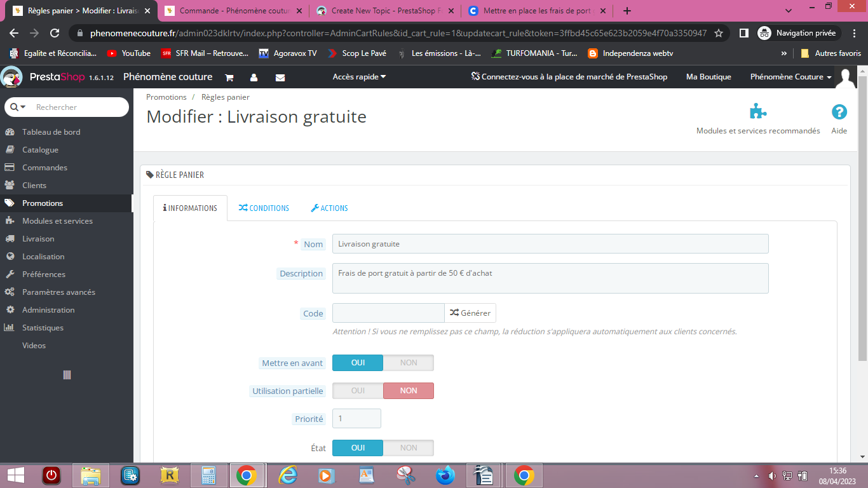Open Commandes in the sidebar
Screen dimensions: 868x488
coord(67,168)
